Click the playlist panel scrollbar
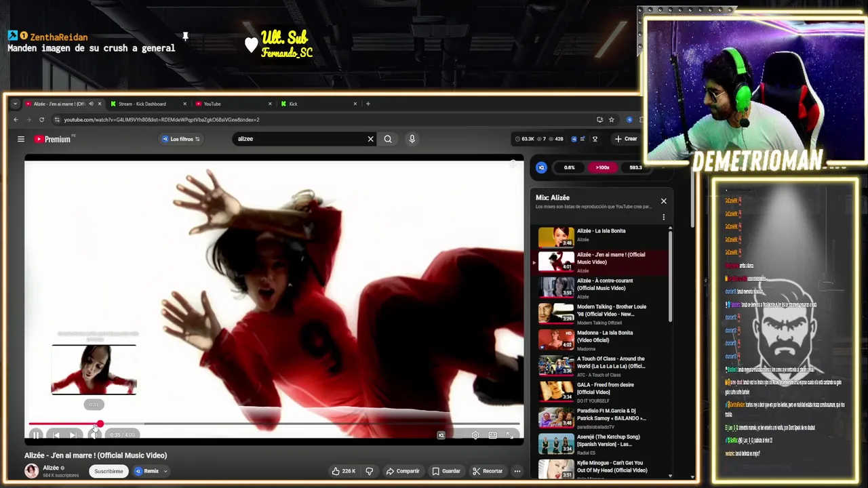The width and height of the screenshot is (868, 488). 671,278
